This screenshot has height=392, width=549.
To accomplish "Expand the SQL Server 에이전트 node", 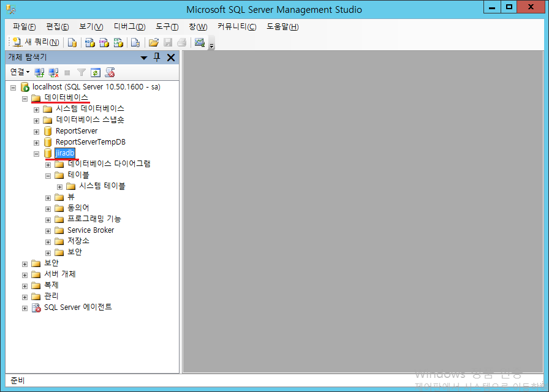I will 25,307.
